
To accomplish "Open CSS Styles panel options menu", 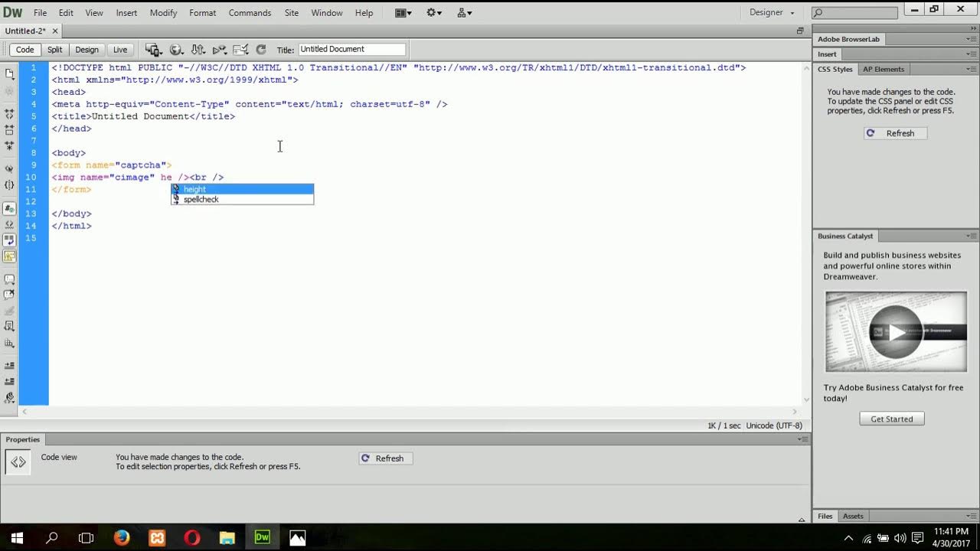I will (971, 69).
